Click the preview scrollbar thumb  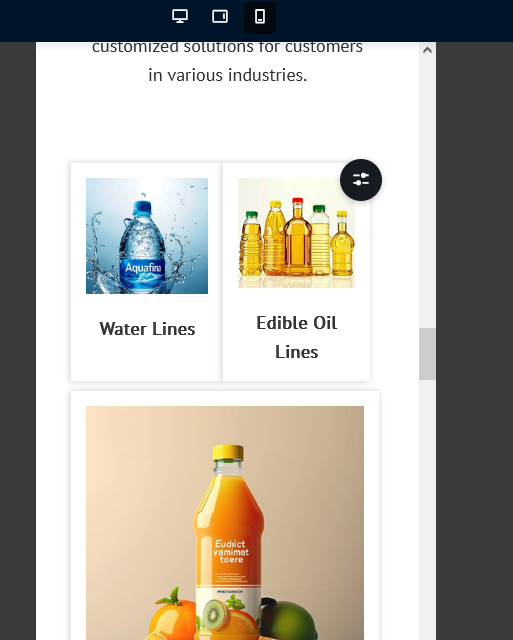427,354
